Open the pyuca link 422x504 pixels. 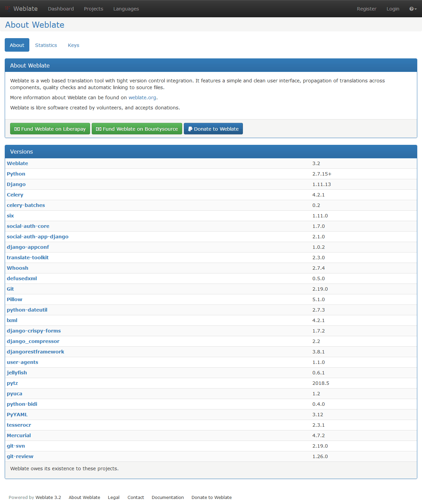pyautogui.click(x=15, y=394)
